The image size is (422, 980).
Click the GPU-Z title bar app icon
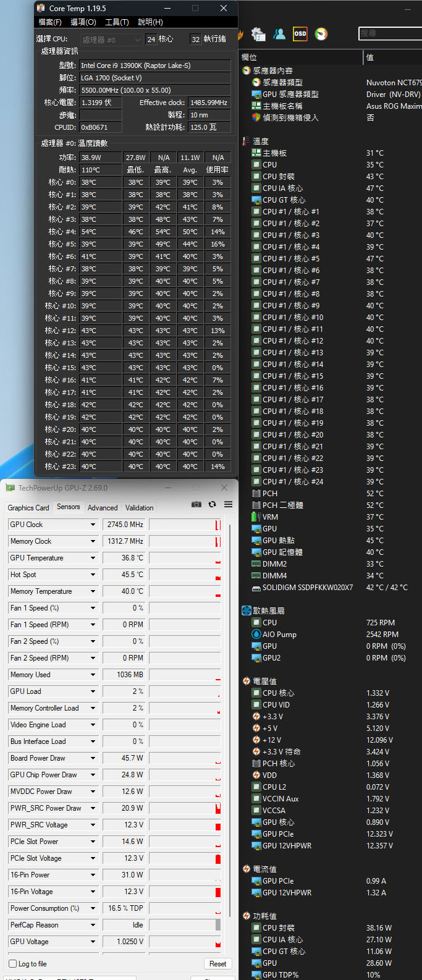11,488
